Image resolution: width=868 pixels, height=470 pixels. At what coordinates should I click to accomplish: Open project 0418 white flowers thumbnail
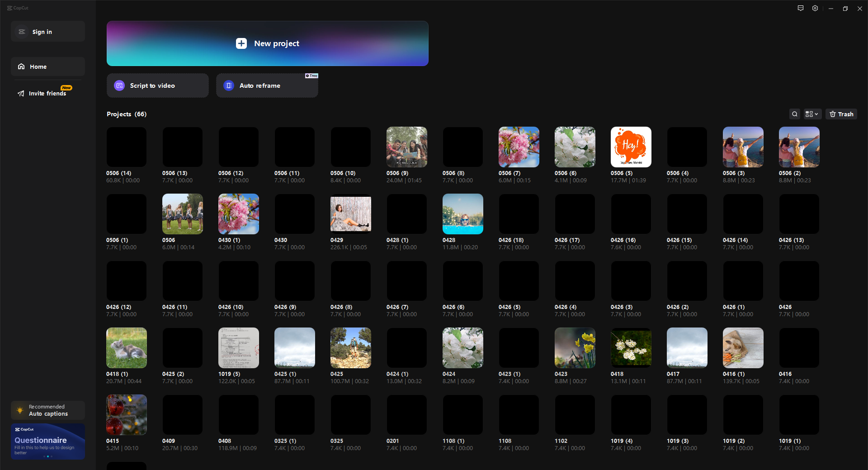(631, 348)
